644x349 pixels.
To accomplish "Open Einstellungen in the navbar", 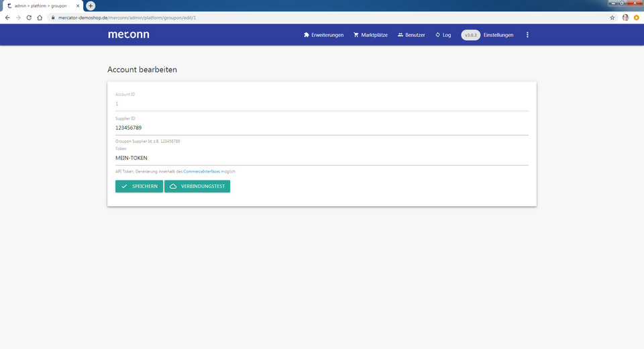I will pyautogui.click(x=498, y=35).
